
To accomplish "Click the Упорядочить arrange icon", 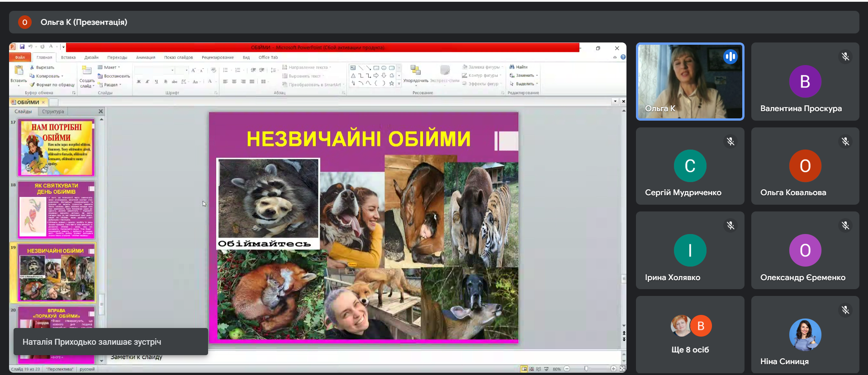I will (x=415, y=70).
